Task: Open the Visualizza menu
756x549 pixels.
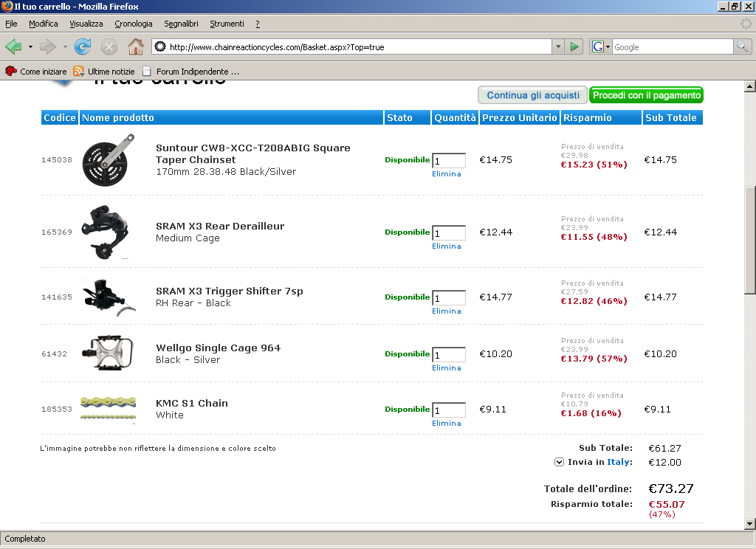Action: pos(86,24)
